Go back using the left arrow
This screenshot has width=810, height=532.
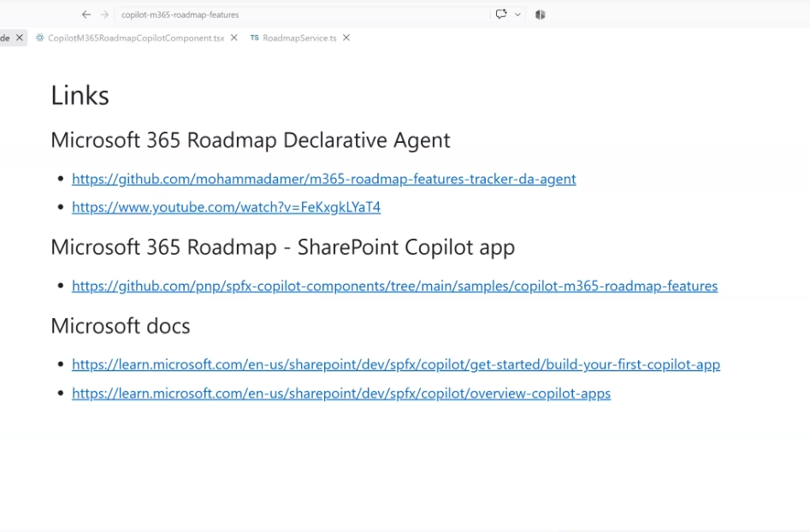pos(86,15)
